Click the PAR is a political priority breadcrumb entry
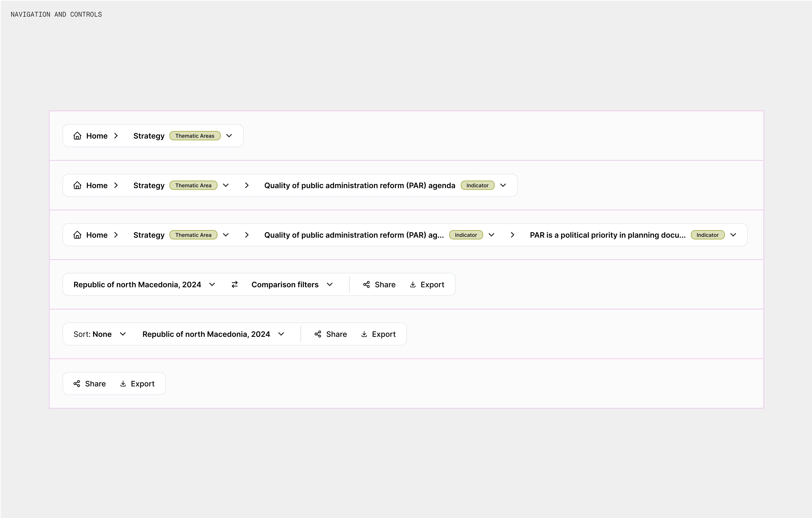This screenshot has width=812, height=518. (x=607, y=235)
